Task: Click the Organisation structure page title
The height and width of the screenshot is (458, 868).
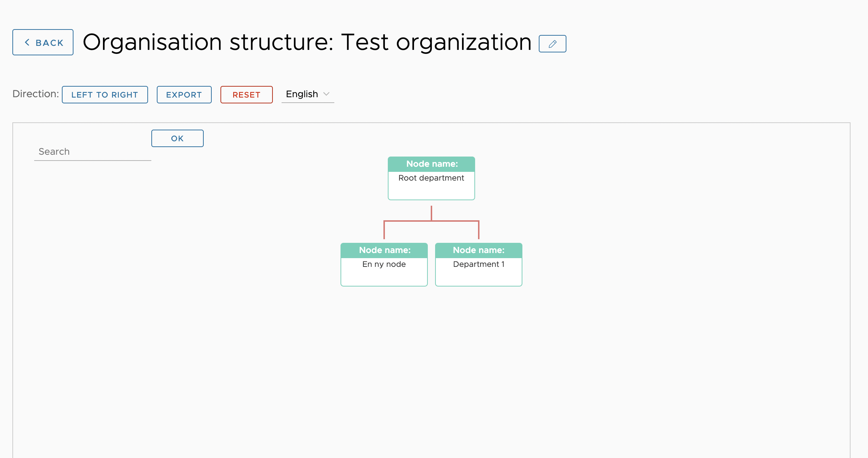Action: pos(307,42)
